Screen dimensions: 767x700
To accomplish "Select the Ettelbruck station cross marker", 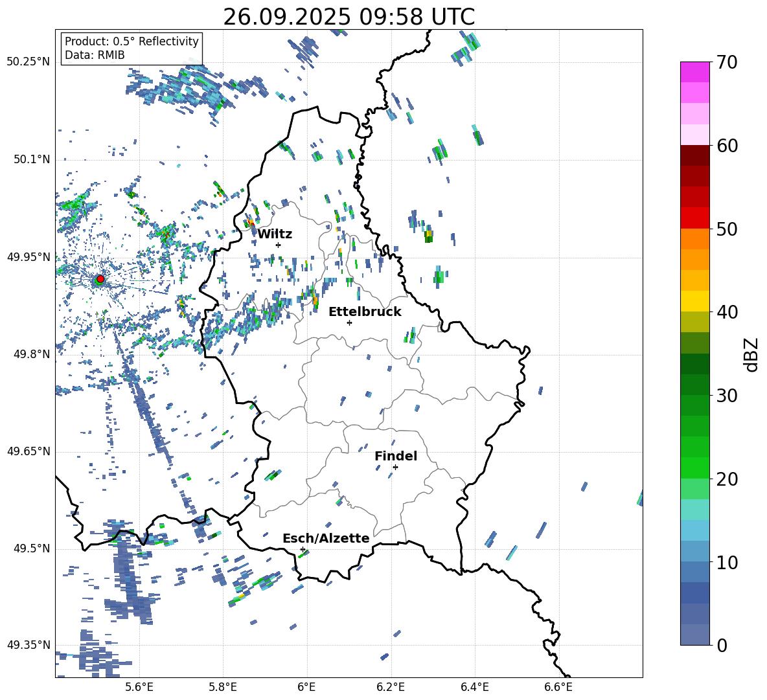I will [x=349, y=322].
